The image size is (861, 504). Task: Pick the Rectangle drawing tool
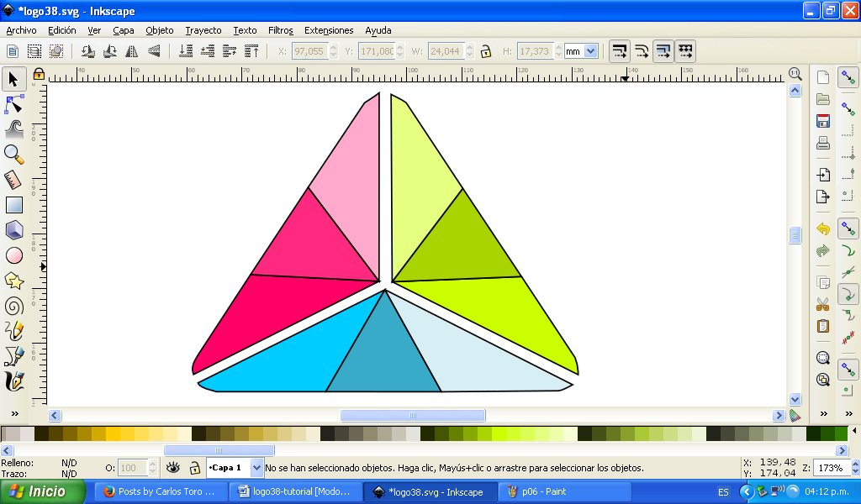coord(14,205)
